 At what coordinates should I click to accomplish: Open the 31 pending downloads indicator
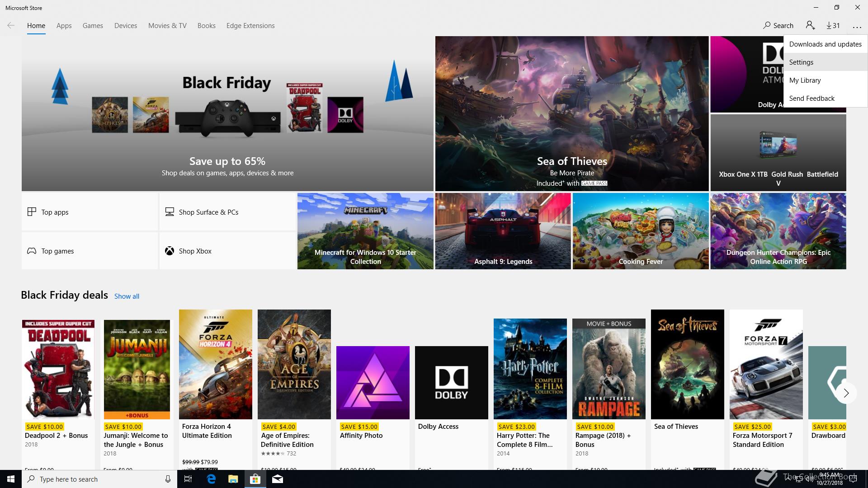[833, 26]
